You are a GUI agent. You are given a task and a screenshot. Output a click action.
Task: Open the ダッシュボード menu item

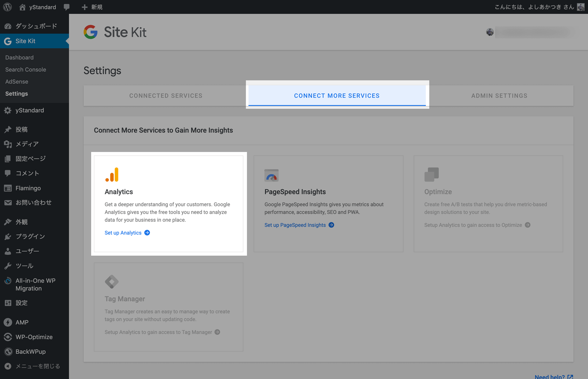pyautogui.click(x=34, y=26)
